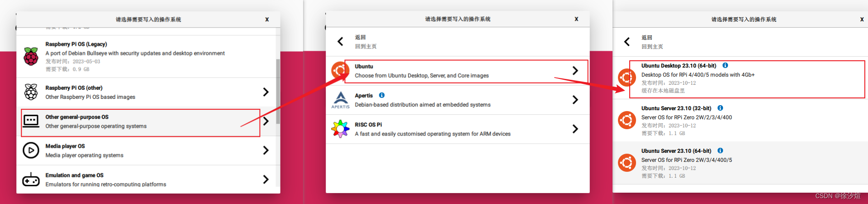868x204 pixels.
Task: Click 'Choose from Ubuntu Desktop, Server' description
Action: [422, 76]
